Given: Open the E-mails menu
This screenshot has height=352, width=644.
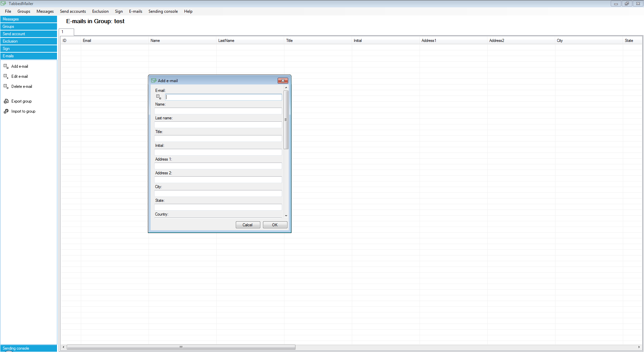Looking at the screenshot, I should [x=136, y=11].
